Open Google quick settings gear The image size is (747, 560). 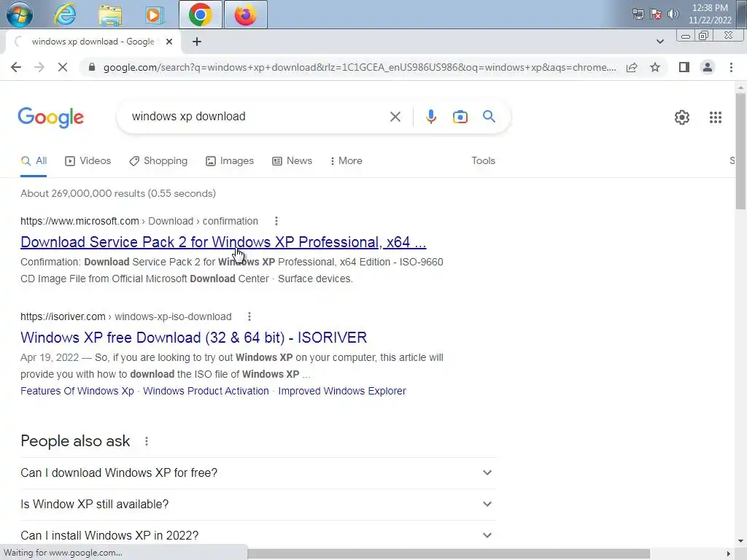tap(682, 117)
